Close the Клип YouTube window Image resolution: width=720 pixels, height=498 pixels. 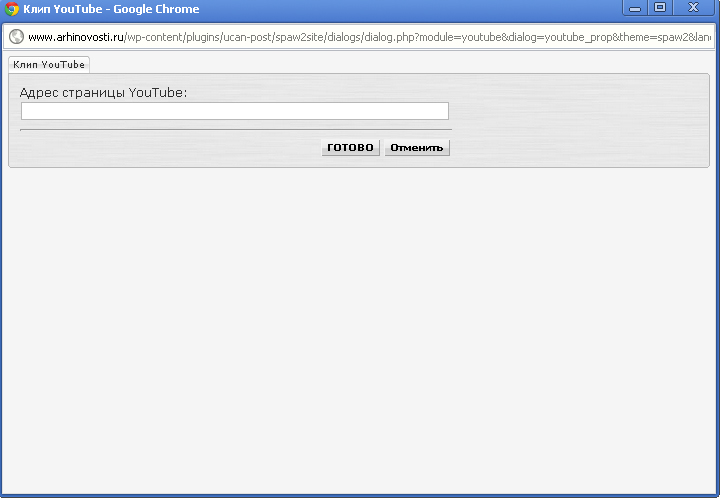[x=693, y=8]
